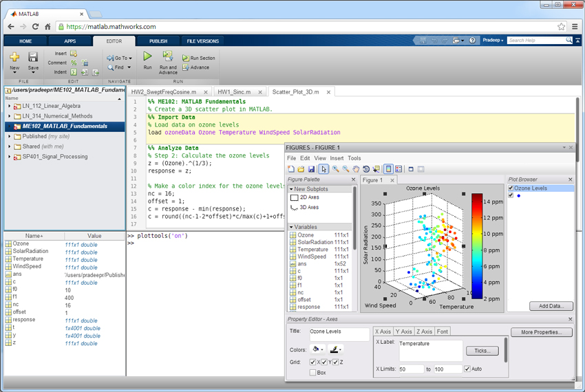Open the HW1_Sinc.m editor tab
Image resolution: width=585 pixels, height=392 pixels.
point(234,91)
